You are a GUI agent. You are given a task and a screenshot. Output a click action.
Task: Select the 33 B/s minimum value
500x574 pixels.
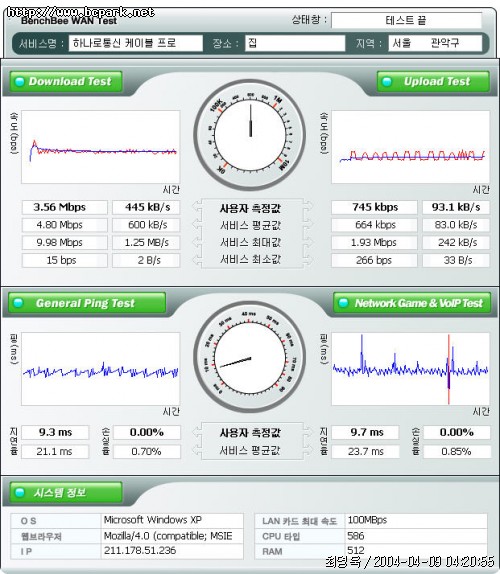(456, 260)
